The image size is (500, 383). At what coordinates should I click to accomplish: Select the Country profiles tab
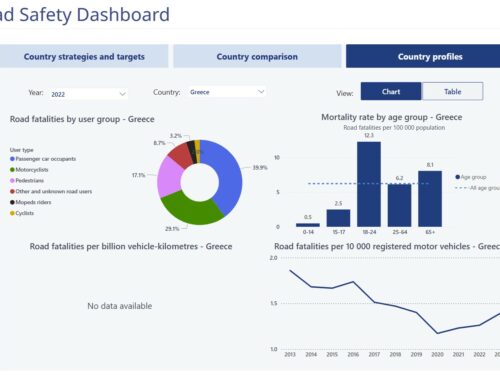click(x=423, y=56)
